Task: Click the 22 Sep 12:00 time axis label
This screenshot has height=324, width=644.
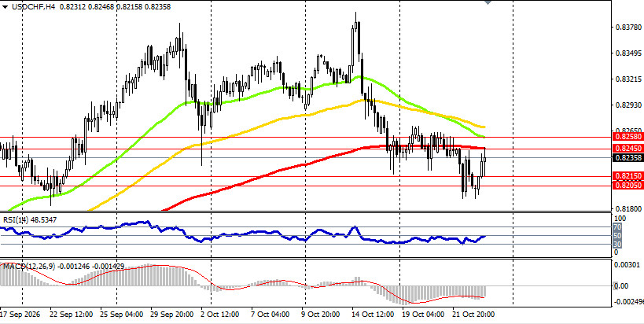Action: [x=71, y=315]
